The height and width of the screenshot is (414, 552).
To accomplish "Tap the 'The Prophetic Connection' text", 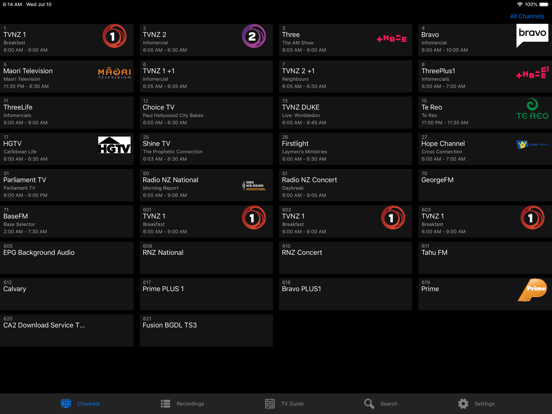I will (172, 152).
